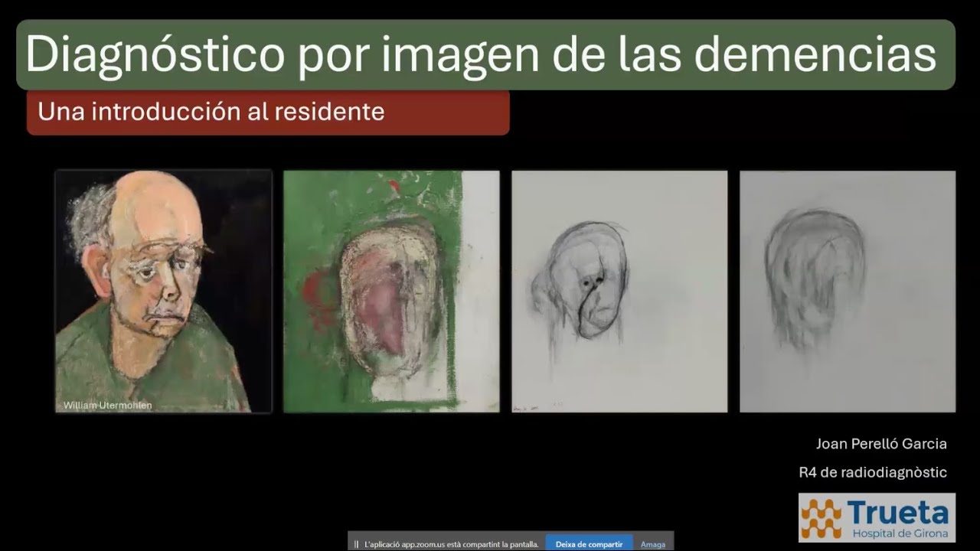Click the subtitle 'Una introducción al residente'
Screen dimensions: 980x551
pyautogui.click(x=211, y=112)
